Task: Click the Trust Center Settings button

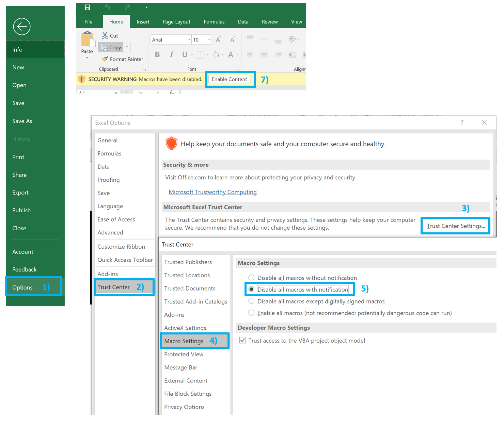Action: [456, 226]
